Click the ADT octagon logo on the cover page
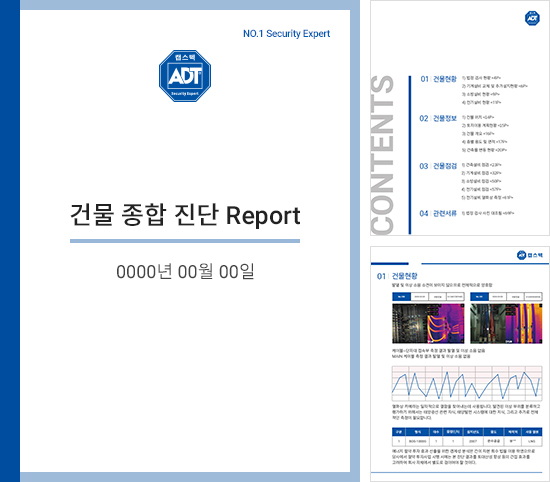550x482 pixels. 185,76
